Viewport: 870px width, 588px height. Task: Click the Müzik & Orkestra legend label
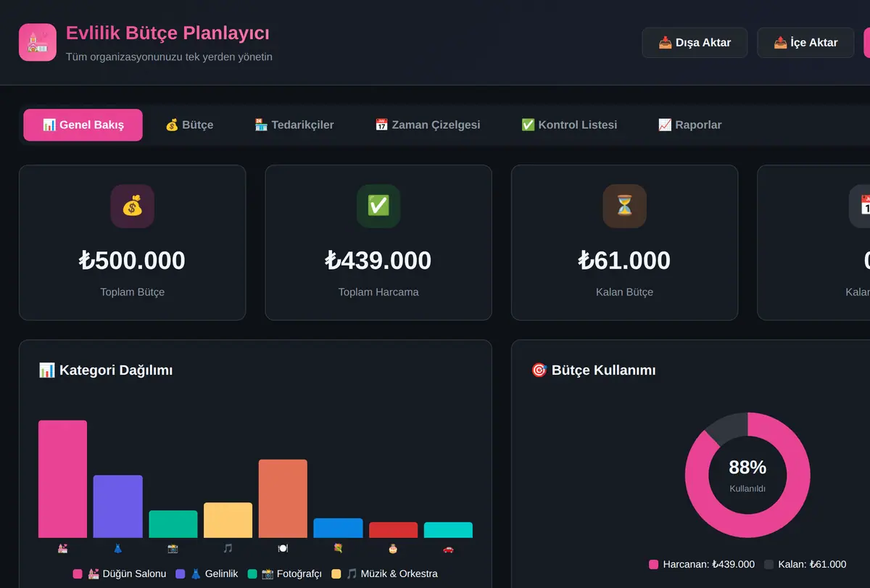391,573
